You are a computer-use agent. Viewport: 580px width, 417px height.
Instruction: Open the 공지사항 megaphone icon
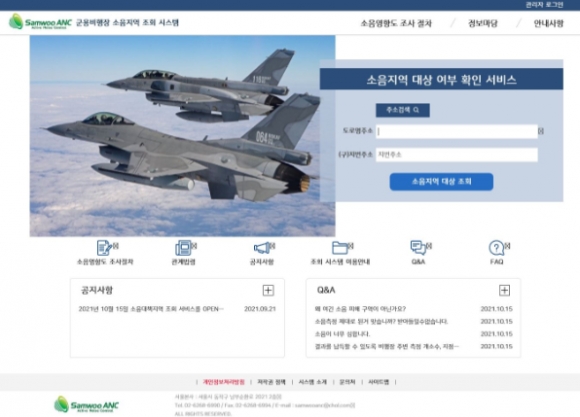point(262,248)
